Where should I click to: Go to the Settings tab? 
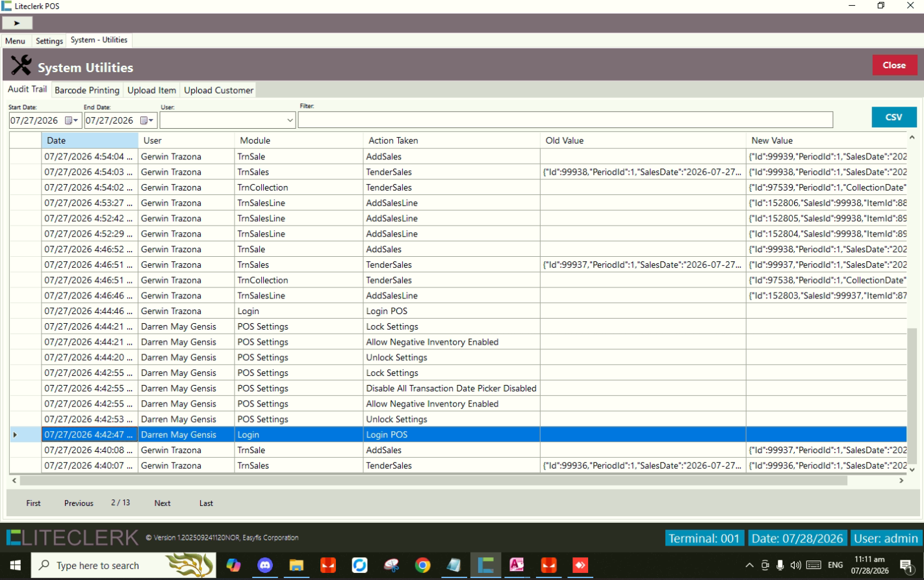point(49,41)
